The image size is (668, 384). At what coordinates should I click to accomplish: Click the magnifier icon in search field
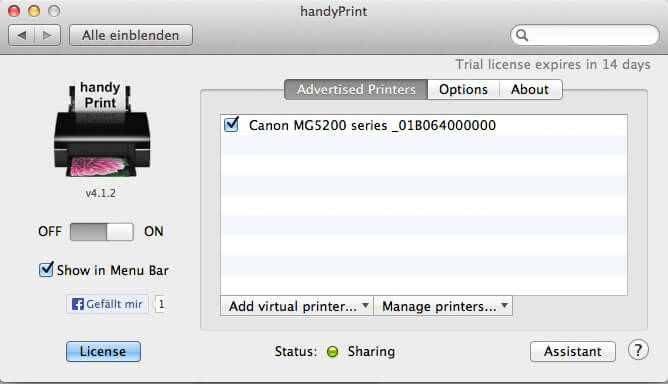point(522,35)
